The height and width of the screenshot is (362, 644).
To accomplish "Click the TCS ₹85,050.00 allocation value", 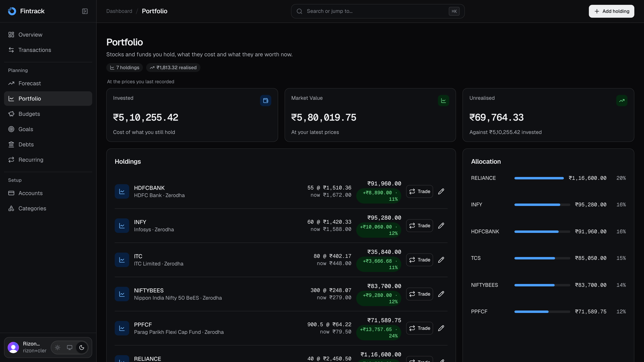I will pos(591,258).
